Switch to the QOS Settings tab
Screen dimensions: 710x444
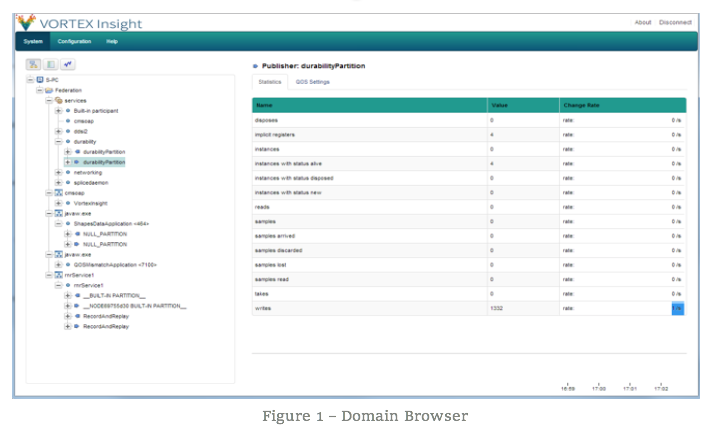tap(312, 82)
